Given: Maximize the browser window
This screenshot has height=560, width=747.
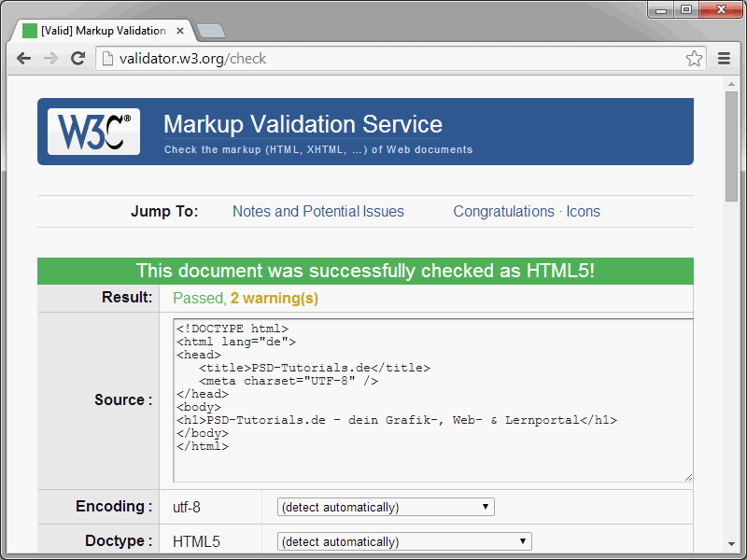Looking at the screenshot, I should coord(686,9).
